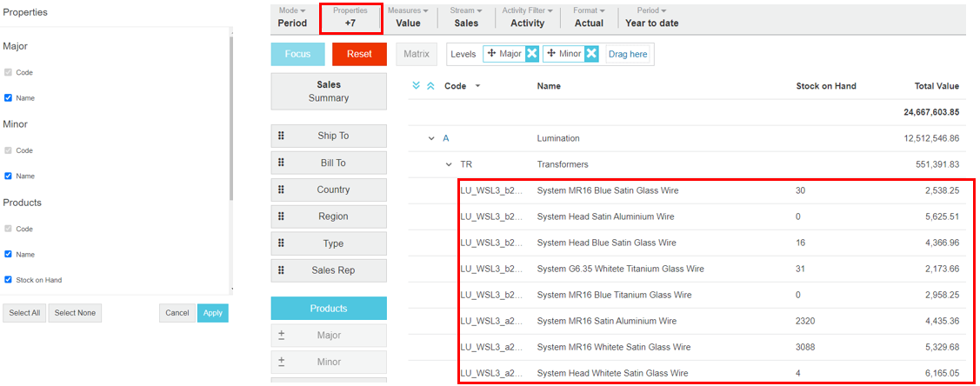
Task: Click the Sales Summary tile
Action: [x=328, y=91]
